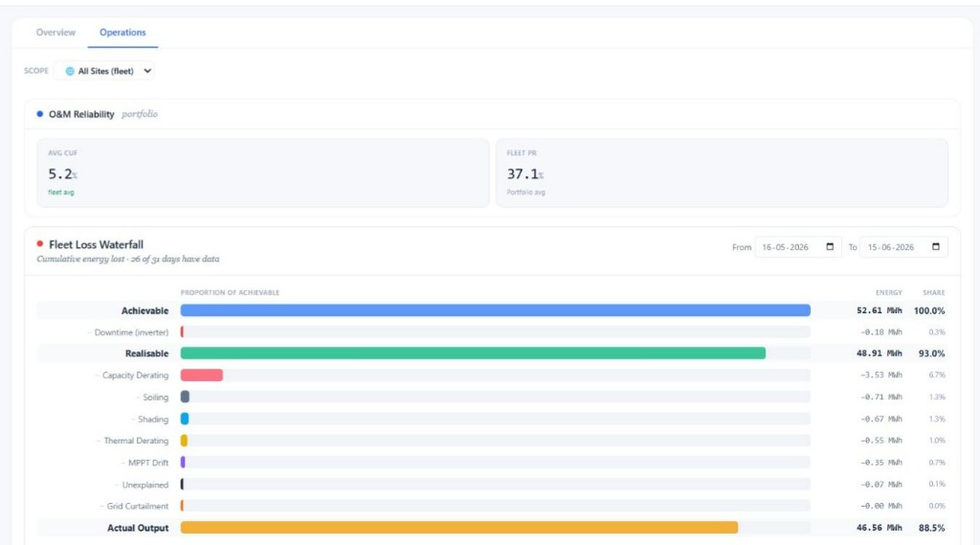The height and width of the screenshot is (545, 980).
Task: Click the FLEET PR 37.1% card
Action: pos(722,172)
